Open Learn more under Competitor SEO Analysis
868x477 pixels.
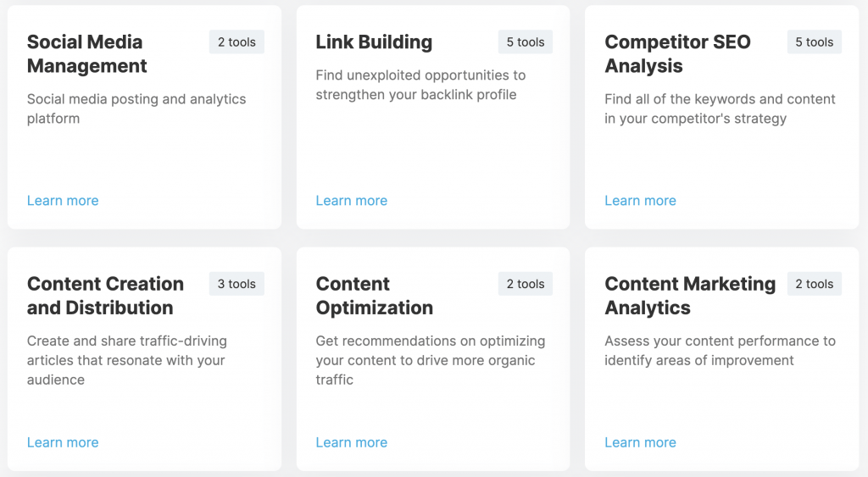coord(640,200)
